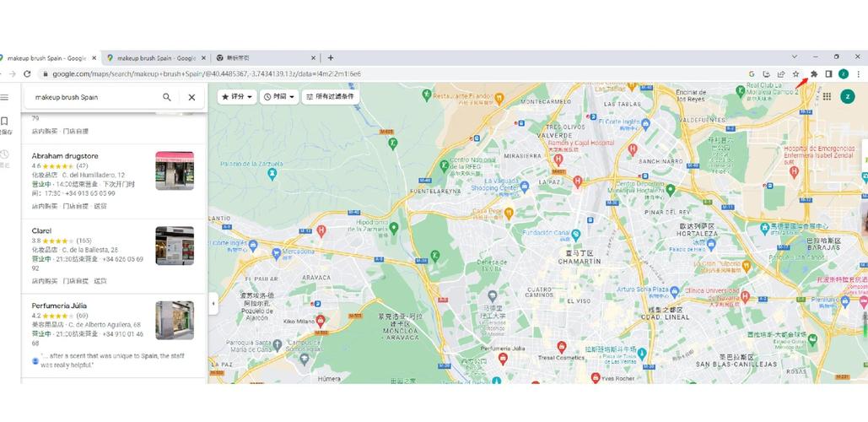This screenshot has height=422, width=868.
Task: Open Google account avatar on the map
Action: [847, 96]
